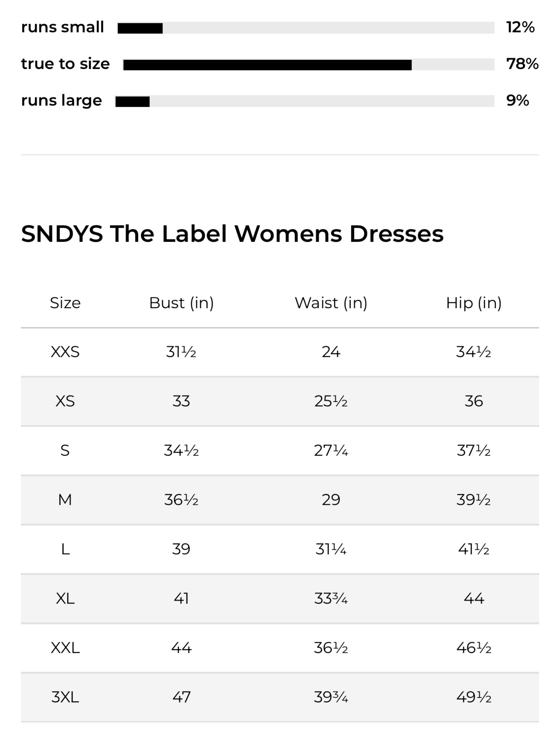The image size is (560, 750).
Task: Select the M size row label
Action: pyautogui.click(x=65, y=500)
